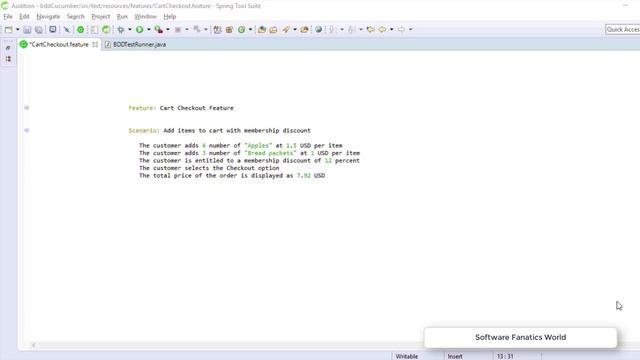The height and width of the screenshot is (360, 640).
Task: Switch to the BDDTestRunner.java tab
Action: [136, 44]
